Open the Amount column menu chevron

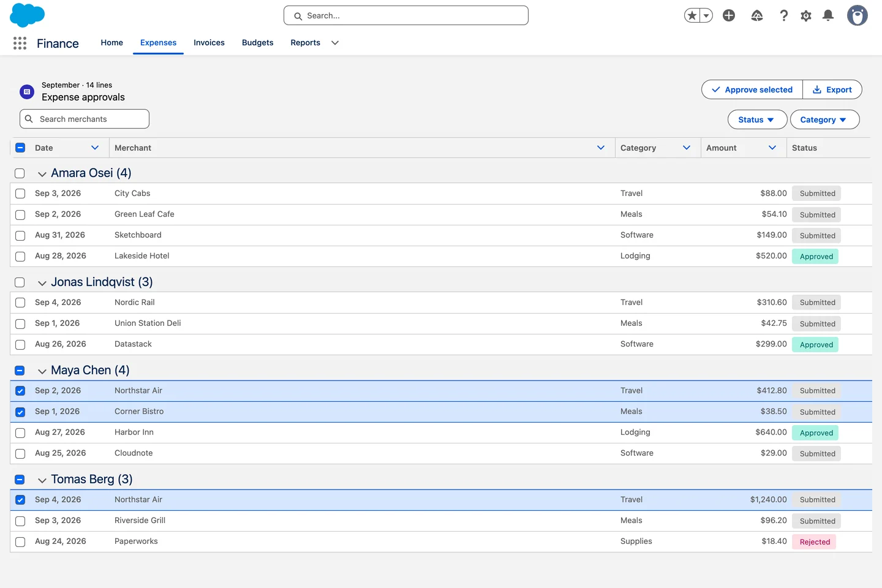coord(772,148)
